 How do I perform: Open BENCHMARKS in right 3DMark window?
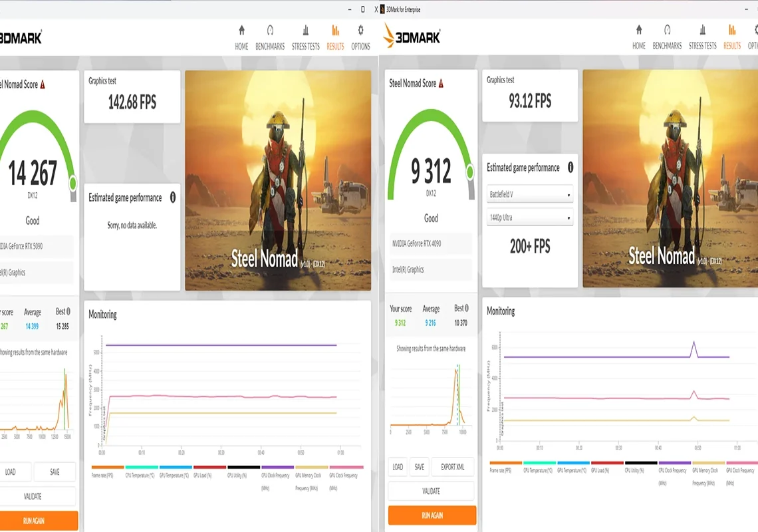667,37
